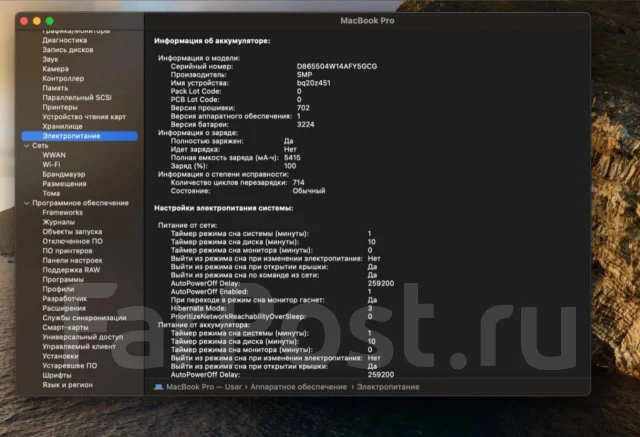The width and height of the screenshot is (640, 437).
Task: Open Брандмауэр sidebar entry
Action: 64,174
